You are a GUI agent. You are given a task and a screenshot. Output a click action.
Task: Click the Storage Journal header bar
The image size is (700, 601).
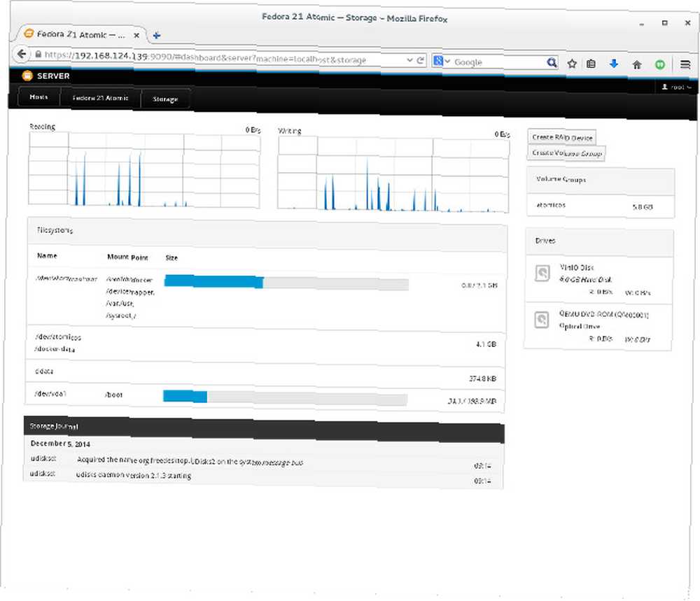pos(265,429)
